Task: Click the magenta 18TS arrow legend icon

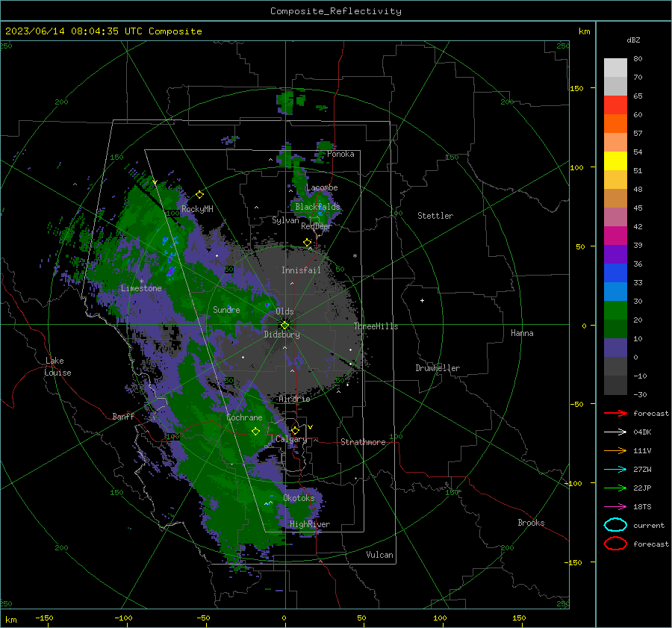Action: point(615,507)
